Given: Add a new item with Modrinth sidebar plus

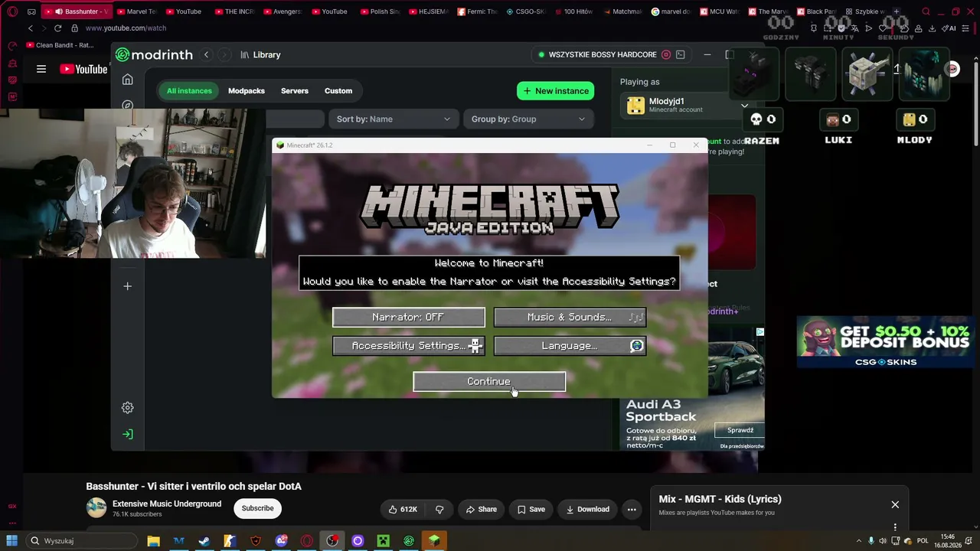Looking at the screenshot, I should pos(128,286).
